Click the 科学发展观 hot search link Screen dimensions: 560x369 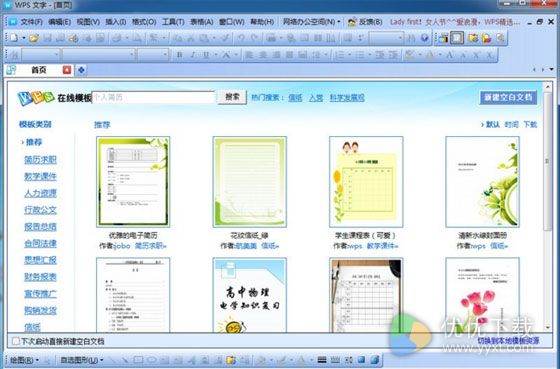(347, 98)
